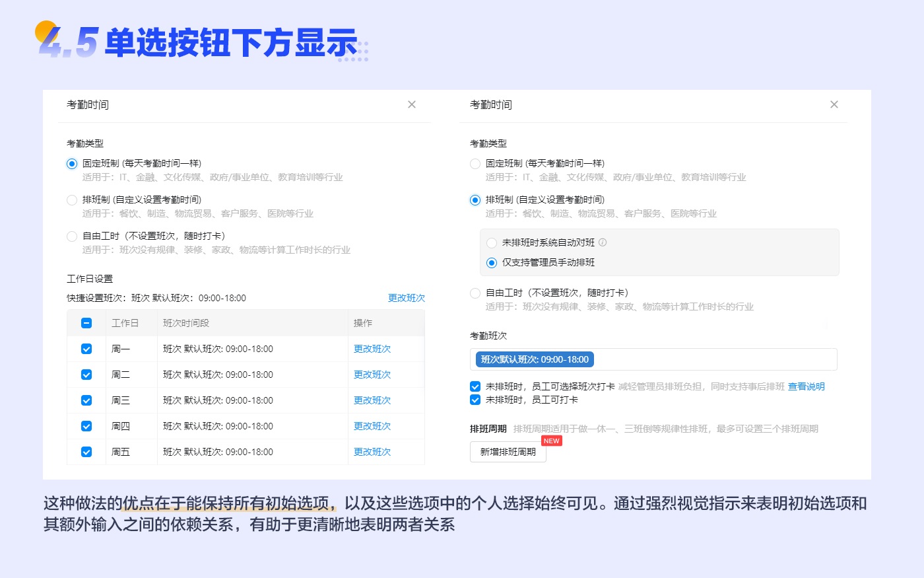The width and height of the screenshot is (924, 578).
Task: Uncheck the 周四 workday checkbox
Action: click(x=86, y=426)
